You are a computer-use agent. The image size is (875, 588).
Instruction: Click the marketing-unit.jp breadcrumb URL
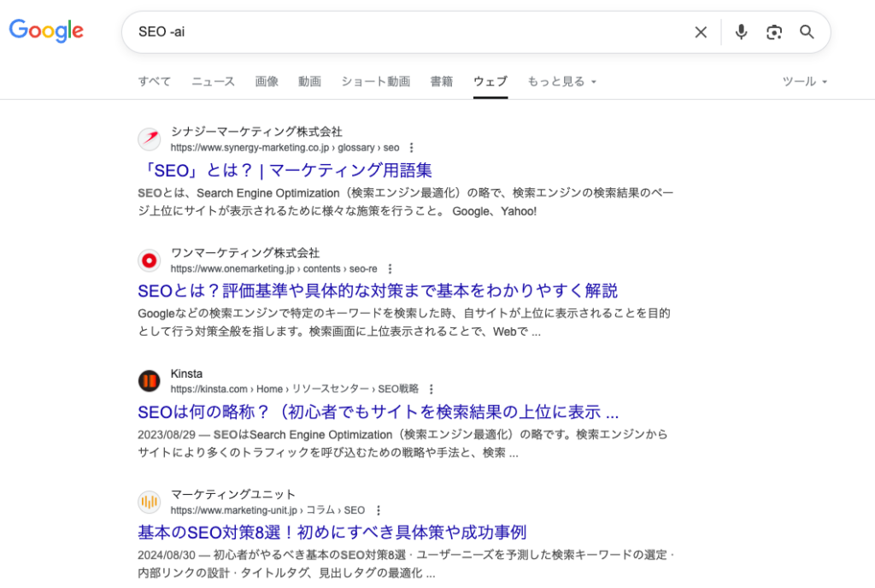[267, 510]
